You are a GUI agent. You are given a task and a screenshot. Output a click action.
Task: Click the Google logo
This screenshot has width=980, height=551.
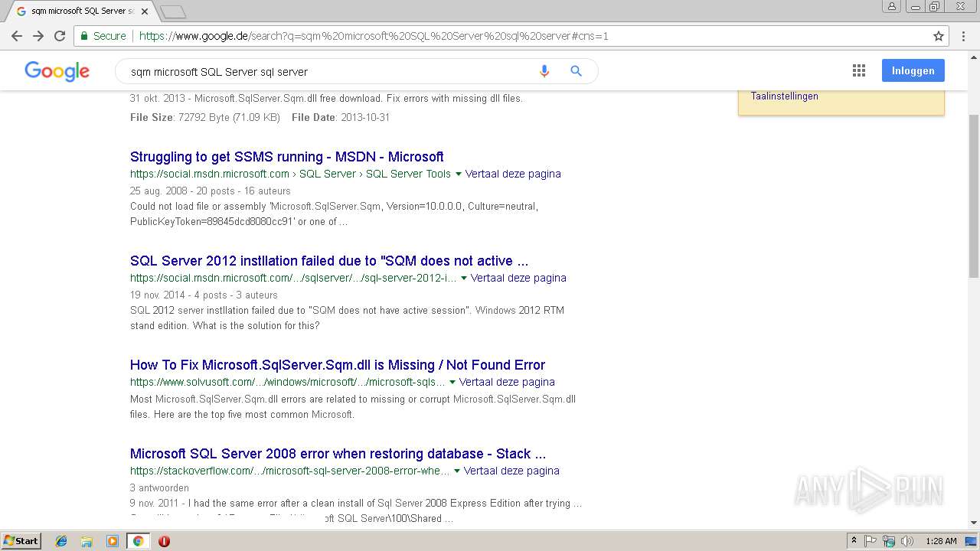tap(57, 71)
